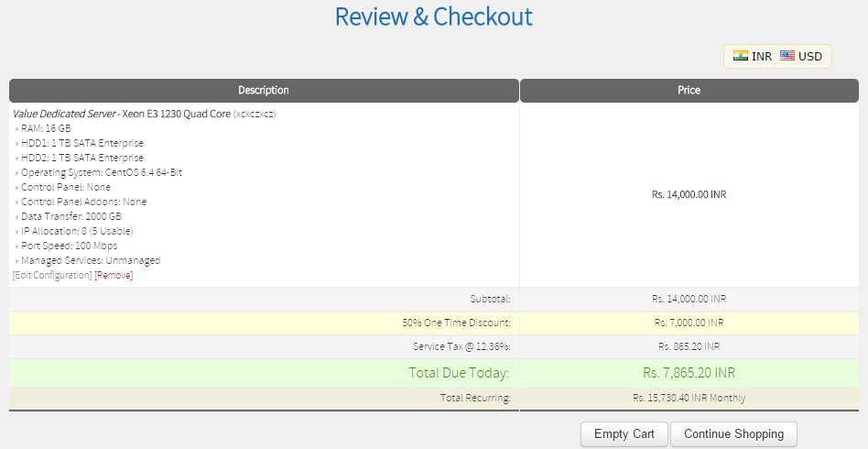Click the 50% One Time Discount label
This screenshot has width=868, height=449.
456,323
